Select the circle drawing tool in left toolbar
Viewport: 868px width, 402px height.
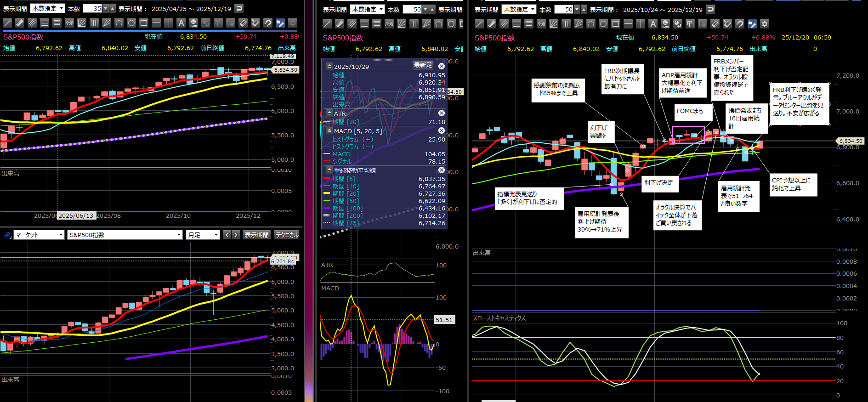pyautogui.click(x=131, y=23)
